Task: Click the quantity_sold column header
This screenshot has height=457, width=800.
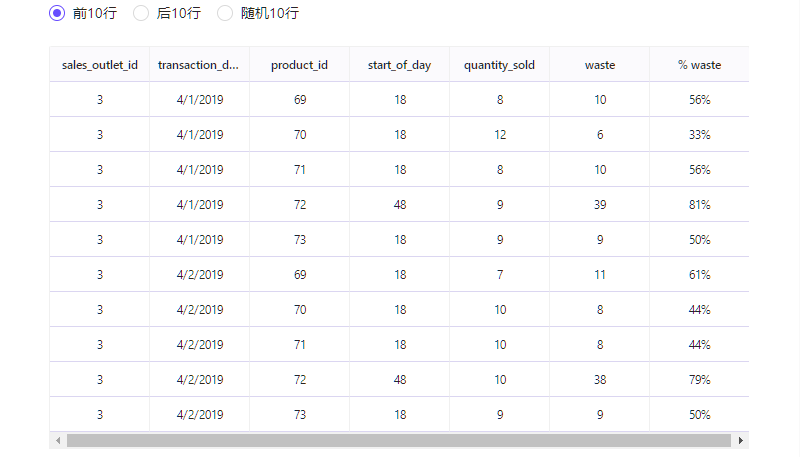Action: tap(499, 65)
